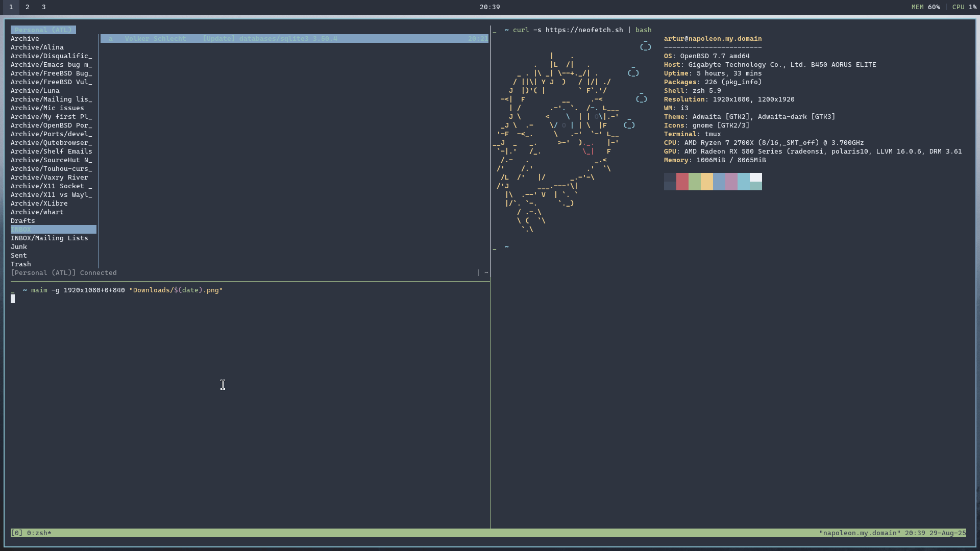Open the Sent mail folder

point(19,256)
